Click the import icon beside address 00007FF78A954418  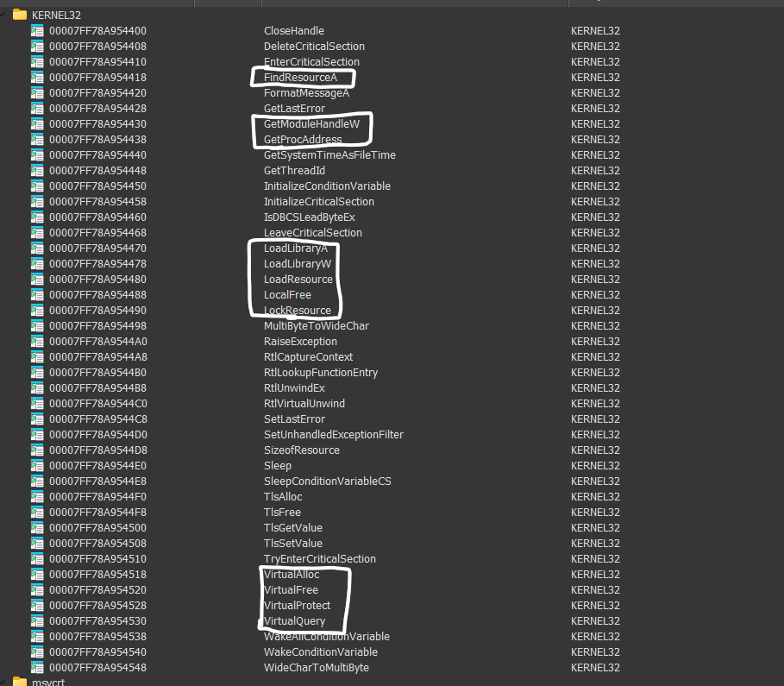tap(37, 78)
